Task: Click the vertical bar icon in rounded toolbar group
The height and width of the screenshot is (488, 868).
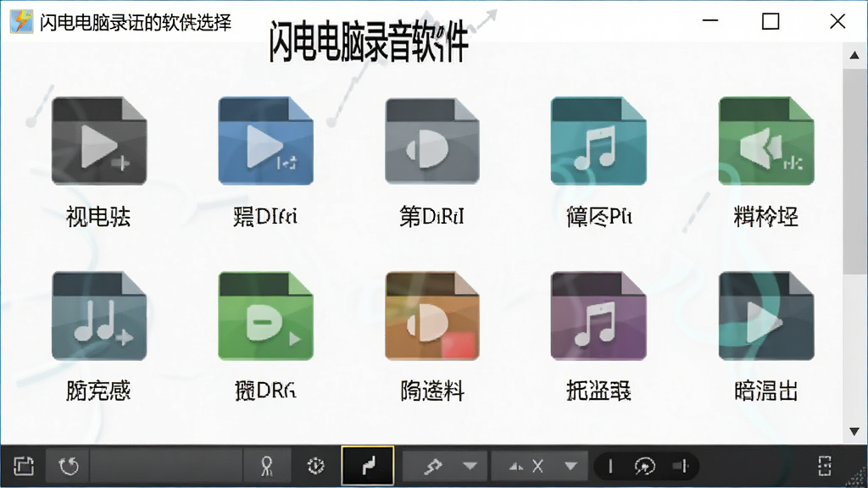Action: (x=610, y=467)
